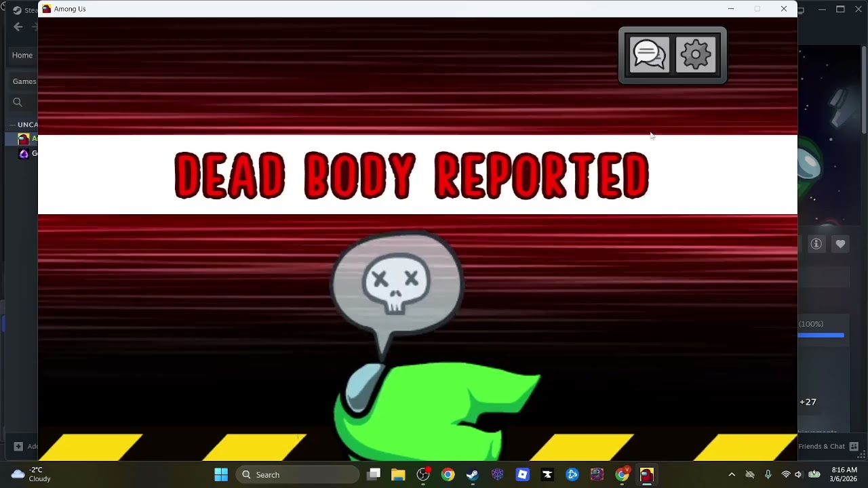Open Task View on the taskbar
The image size is (868, 488).
coord(374,474)
